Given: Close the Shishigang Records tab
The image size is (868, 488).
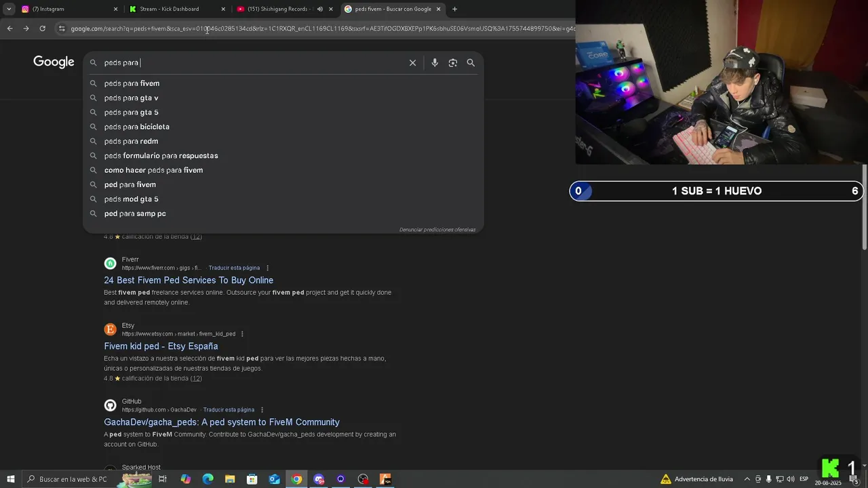Looking at the screenshot, I should (x=331, y=9).
